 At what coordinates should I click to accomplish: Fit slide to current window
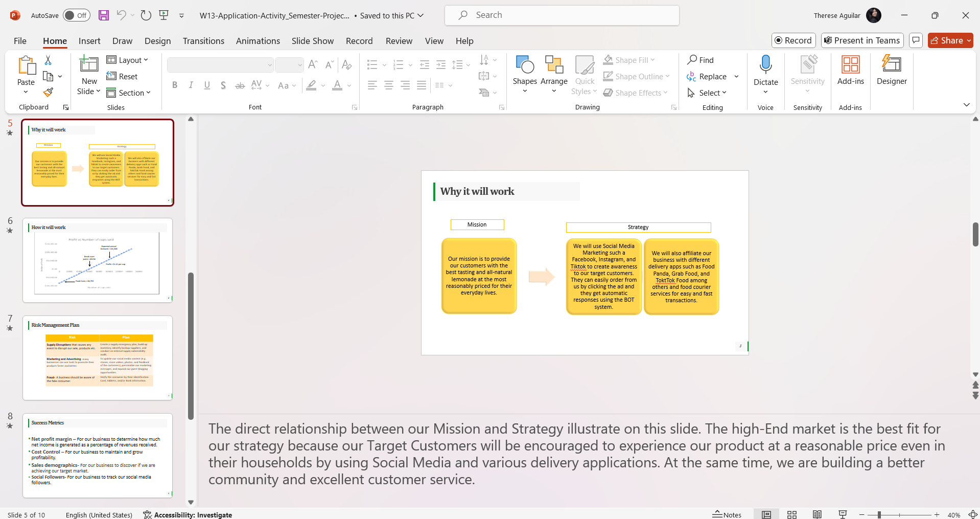tap(973, 514)
